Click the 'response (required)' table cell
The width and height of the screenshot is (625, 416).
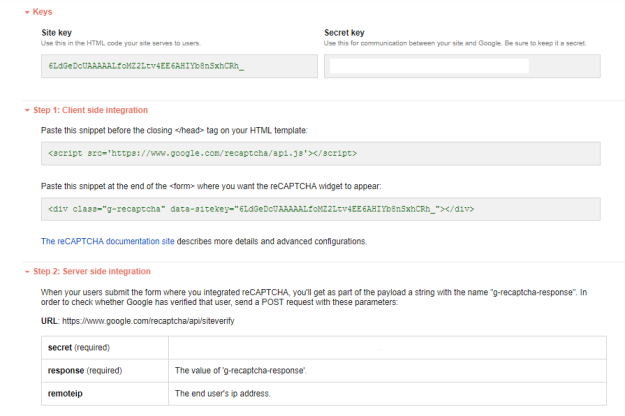point(105,371)
